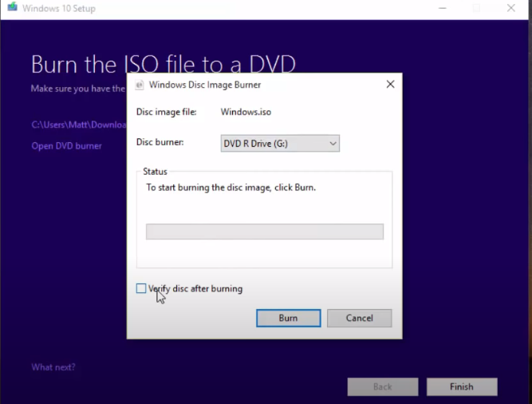Open the C:\Users\Matt\Downloads path link

click(79, 125)
